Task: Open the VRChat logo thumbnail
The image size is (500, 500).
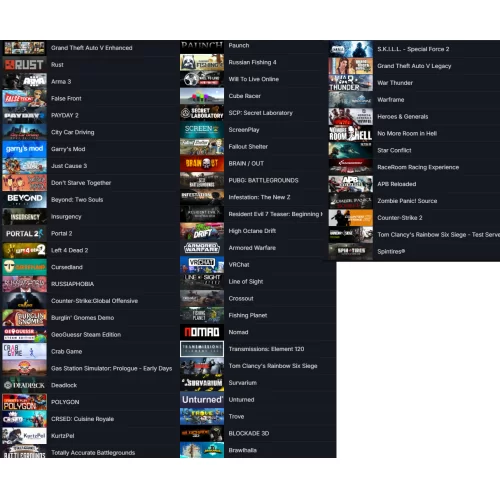Action: pos(202,264)
